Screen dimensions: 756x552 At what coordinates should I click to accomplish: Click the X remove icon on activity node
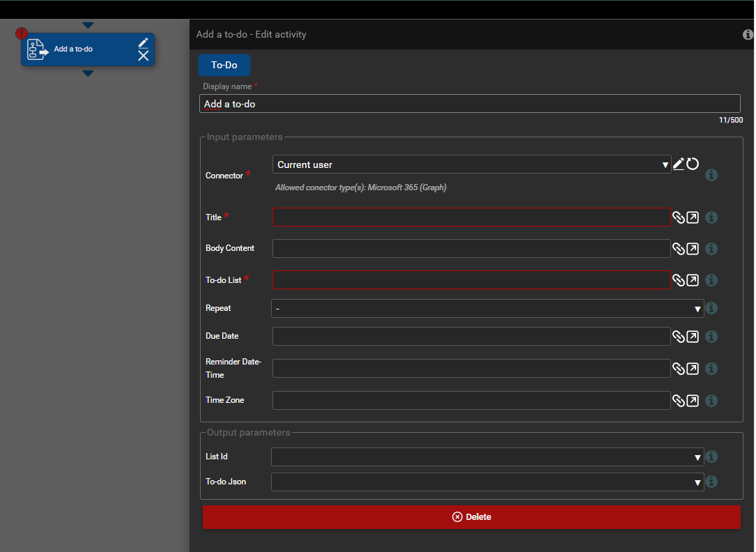click(143, 56)
